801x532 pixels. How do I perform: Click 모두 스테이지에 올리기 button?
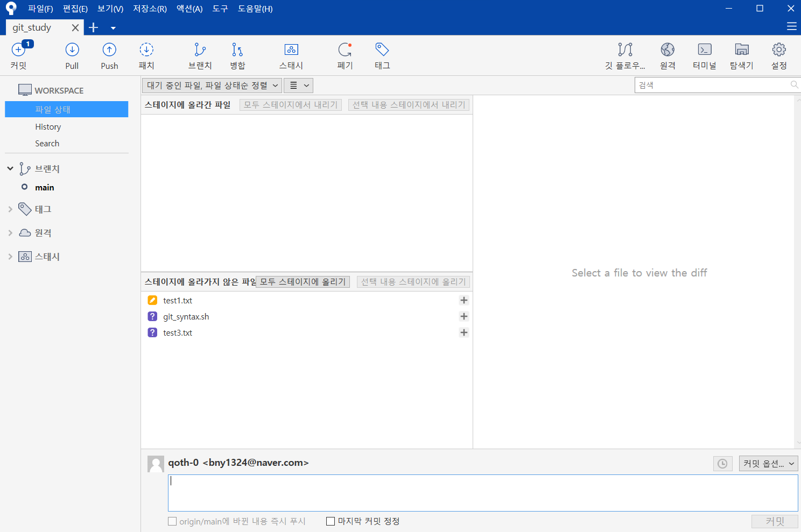point(303,282)
